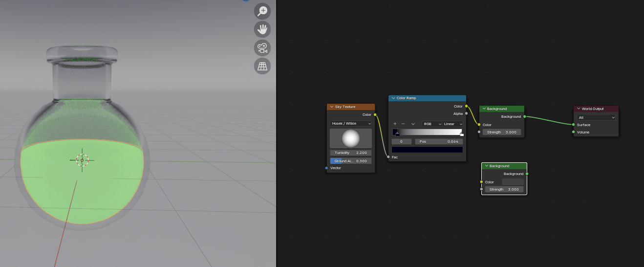Add a color stop with the plus icon
Viewport: 644px width, 267px height.
pyautogui.click(x=395, y=124)
